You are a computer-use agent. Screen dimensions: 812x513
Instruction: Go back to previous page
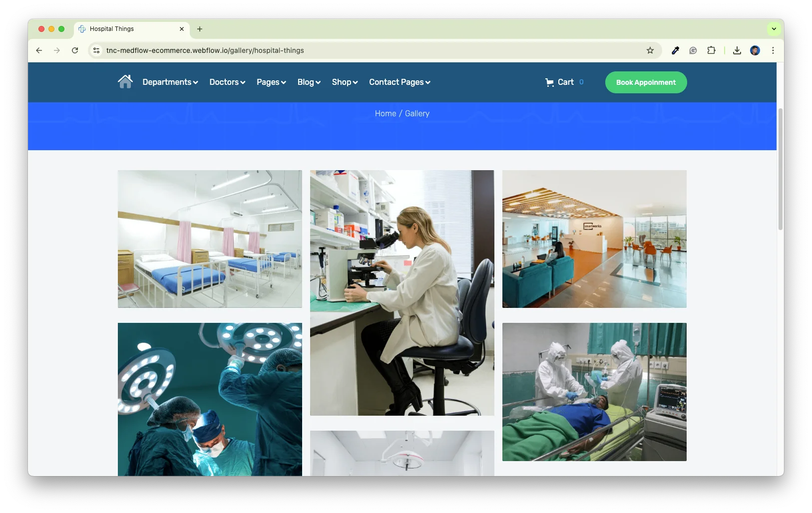point(39,50)
